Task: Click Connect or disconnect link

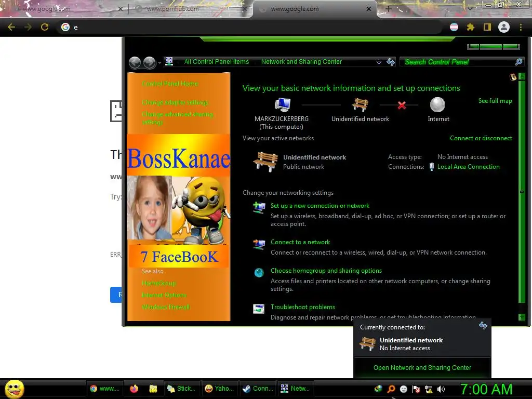Action: (481, 138)
